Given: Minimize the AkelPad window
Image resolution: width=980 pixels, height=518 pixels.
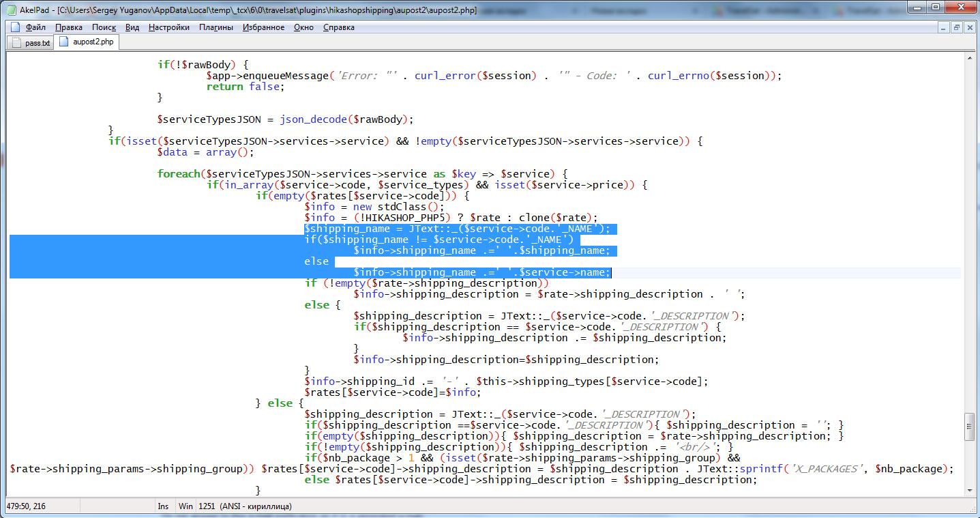Looking at the screenshot, I should pos(917,8).
